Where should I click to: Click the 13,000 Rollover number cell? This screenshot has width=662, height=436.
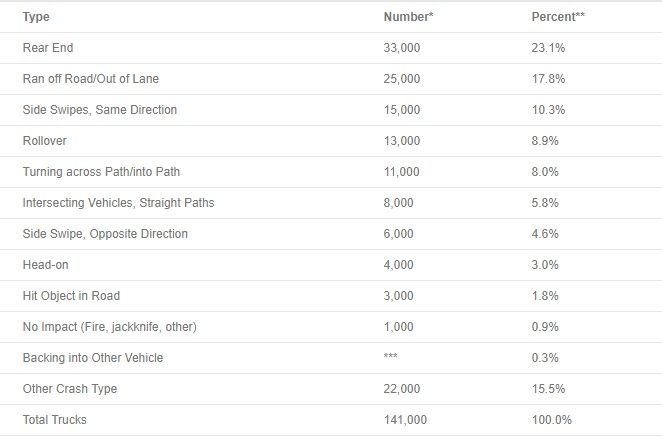point(402,141)
